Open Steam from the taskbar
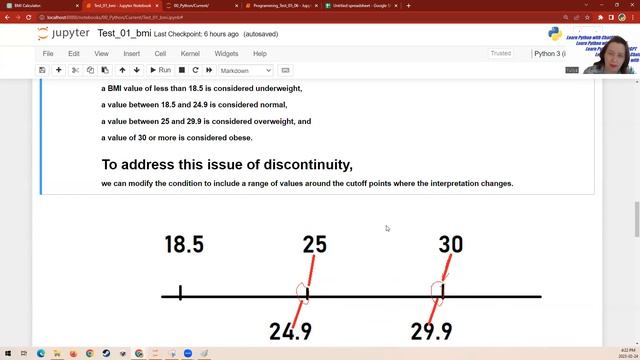Image resolution: width=640 pixels, height=360 pixels. 106,353
